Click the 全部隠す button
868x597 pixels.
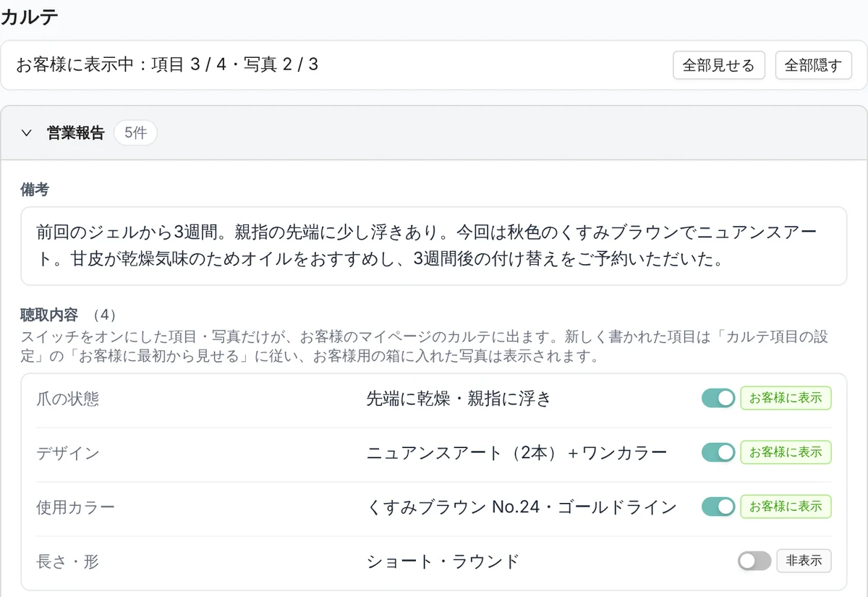tap(814, 65)
